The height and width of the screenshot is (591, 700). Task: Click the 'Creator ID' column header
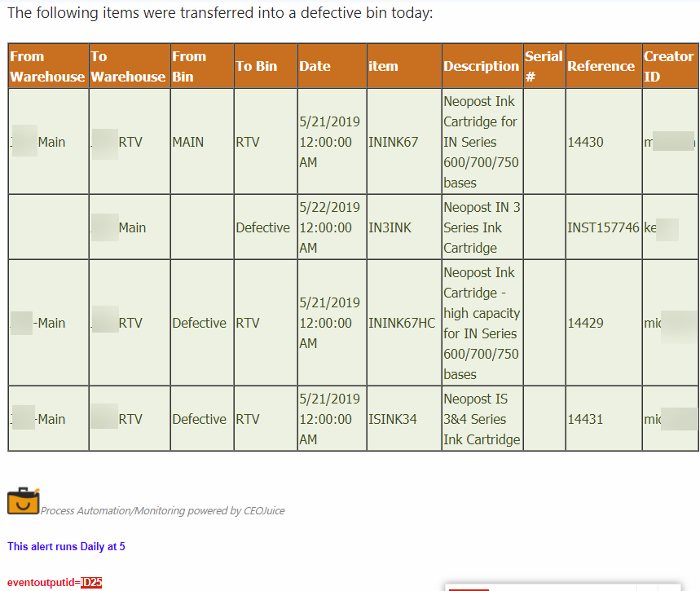click(x=670, y=66)
